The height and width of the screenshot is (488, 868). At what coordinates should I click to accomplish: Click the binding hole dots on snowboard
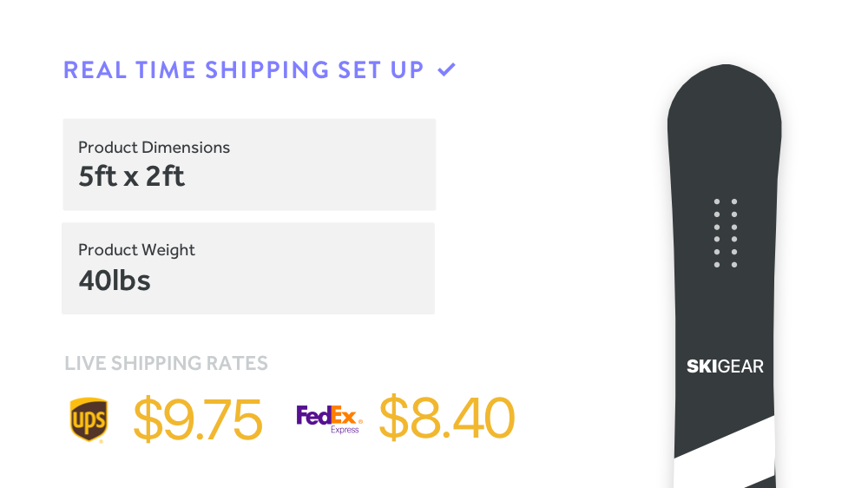click(x=725, y=234)
